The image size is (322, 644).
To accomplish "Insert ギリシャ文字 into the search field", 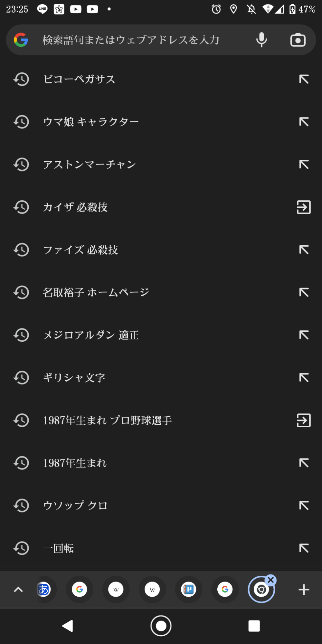I will tap(304, 377).
